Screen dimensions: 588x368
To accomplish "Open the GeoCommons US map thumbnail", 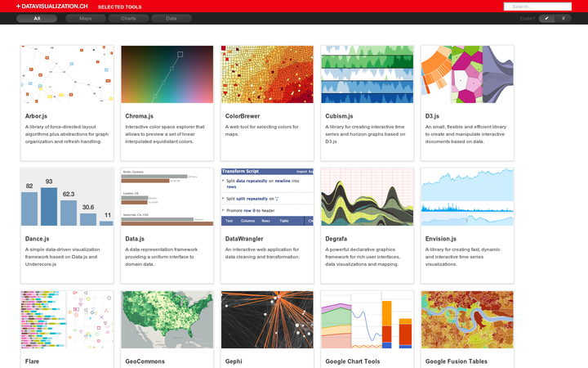I will 167,320.
